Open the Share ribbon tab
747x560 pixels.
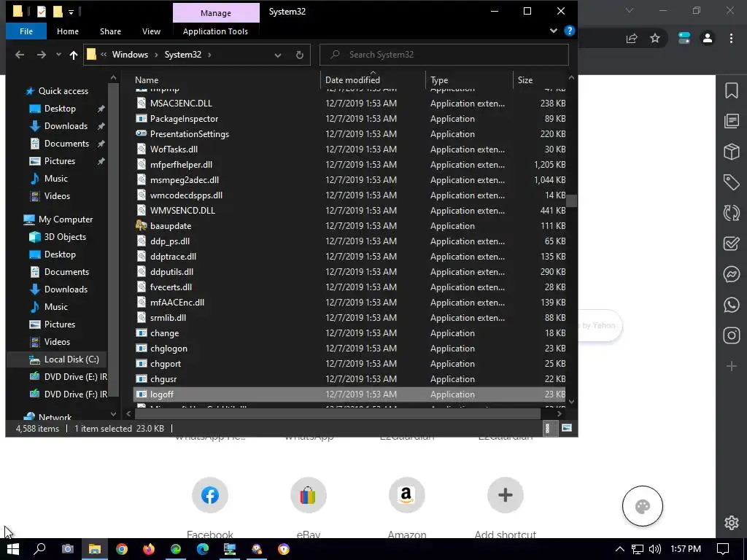click(x=110, y=31)
